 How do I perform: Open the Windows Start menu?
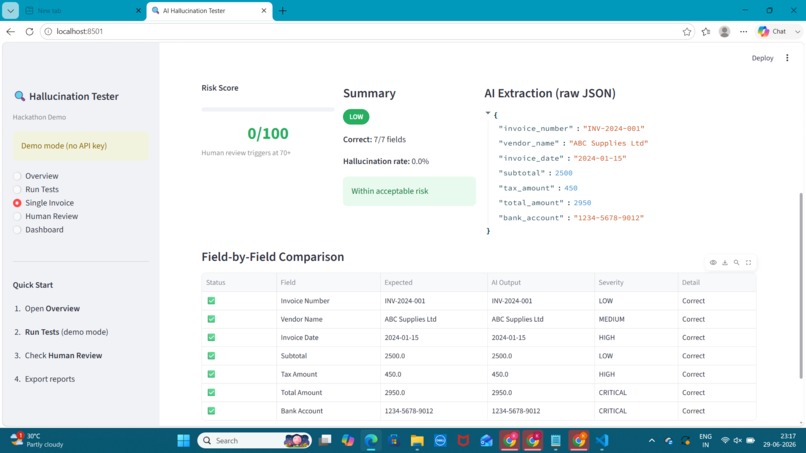point(184,441)
